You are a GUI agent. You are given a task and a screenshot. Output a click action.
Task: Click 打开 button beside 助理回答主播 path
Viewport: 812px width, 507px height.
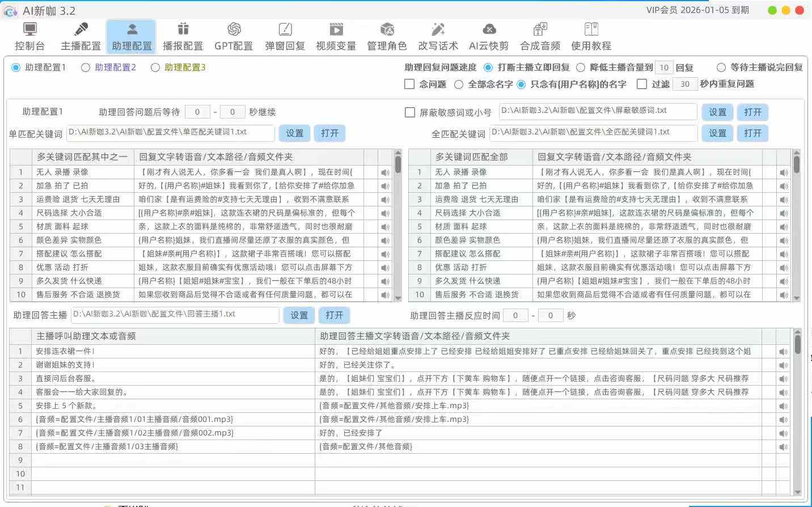point(334,315)
